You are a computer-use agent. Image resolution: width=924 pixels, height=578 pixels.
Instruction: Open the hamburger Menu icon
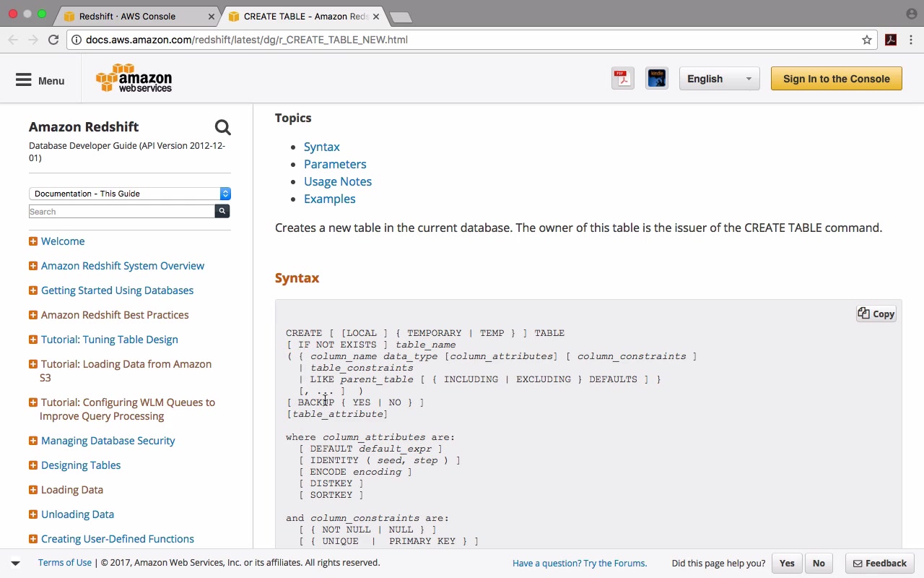pos(24,80)
